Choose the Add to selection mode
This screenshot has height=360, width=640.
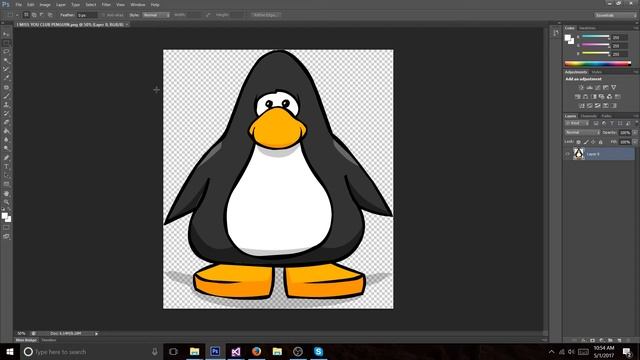(34, 15)
